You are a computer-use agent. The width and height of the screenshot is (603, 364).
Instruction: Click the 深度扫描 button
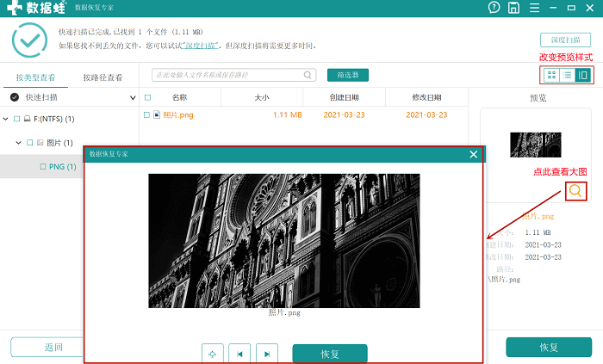pos(565,40)
